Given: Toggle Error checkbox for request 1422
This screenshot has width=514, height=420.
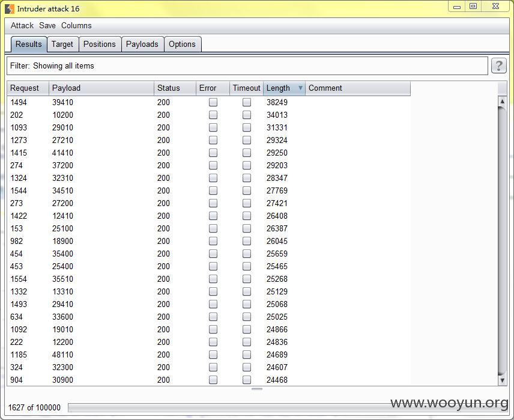Looking at the screenshot, I should (213, 216).
